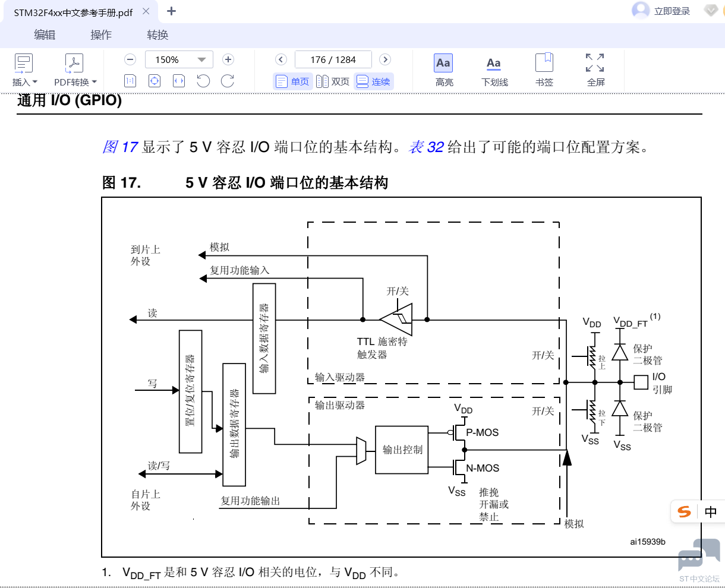Click the user avatar icon

pos(641,10)
